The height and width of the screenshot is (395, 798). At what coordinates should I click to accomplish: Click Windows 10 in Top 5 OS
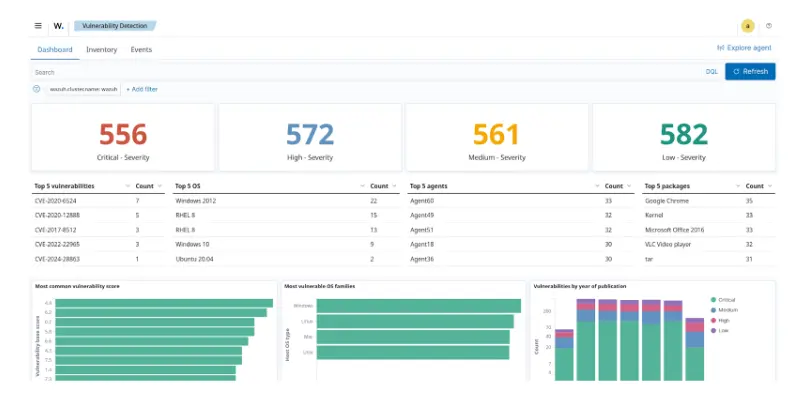click(x=192, y=244)
